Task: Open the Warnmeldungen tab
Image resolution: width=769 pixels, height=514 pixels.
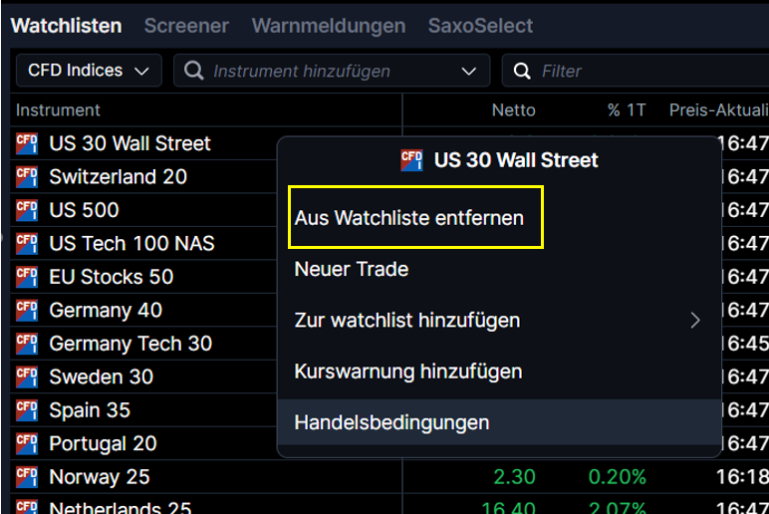Action: click(328, 26)
